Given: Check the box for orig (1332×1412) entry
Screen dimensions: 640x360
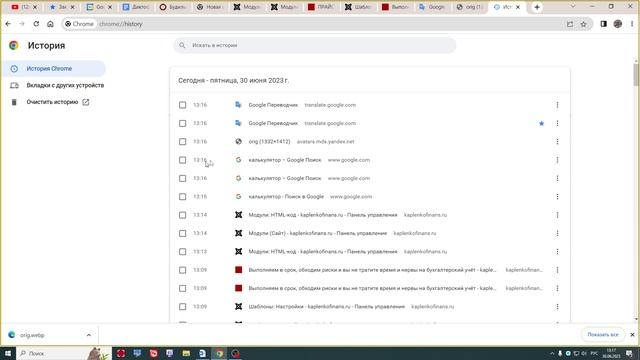Looking at the screenshot, I should [x=182, y=142].
